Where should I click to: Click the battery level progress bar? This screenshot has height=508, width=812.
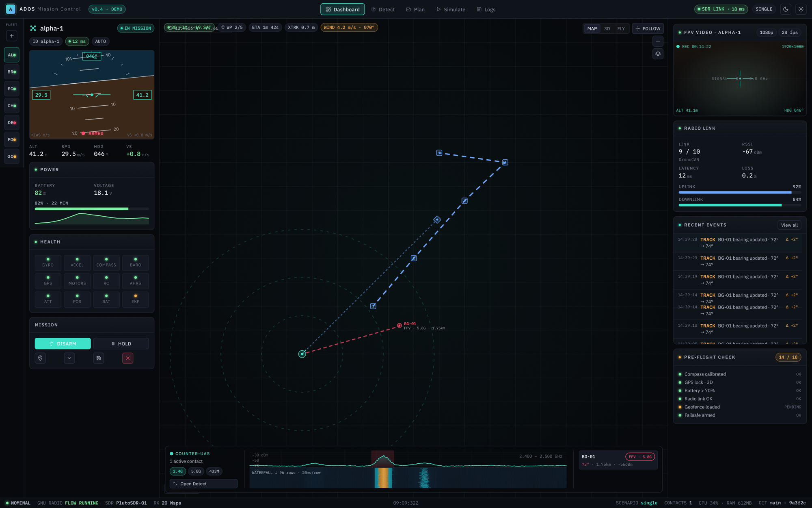(92, 208)
